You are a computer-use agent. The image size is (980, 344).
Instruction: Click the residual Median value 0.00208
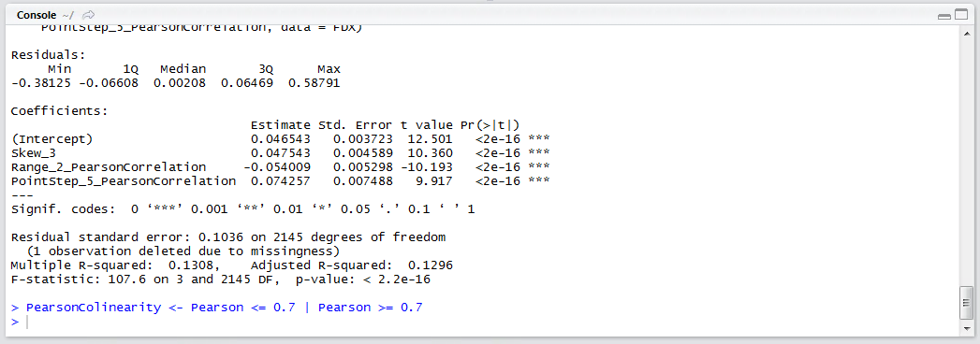pos(180,83)
